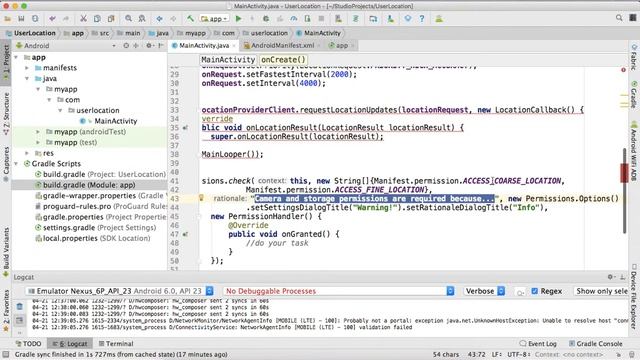
Task: Click the UTF-8 encoding in status bar
Action: [x=518, y=354]
